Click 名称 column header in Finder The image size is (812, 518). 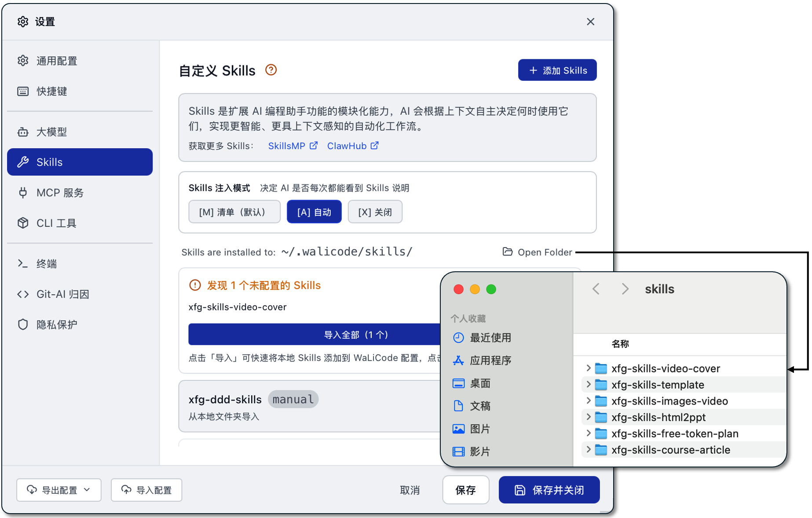pos(620,344)
